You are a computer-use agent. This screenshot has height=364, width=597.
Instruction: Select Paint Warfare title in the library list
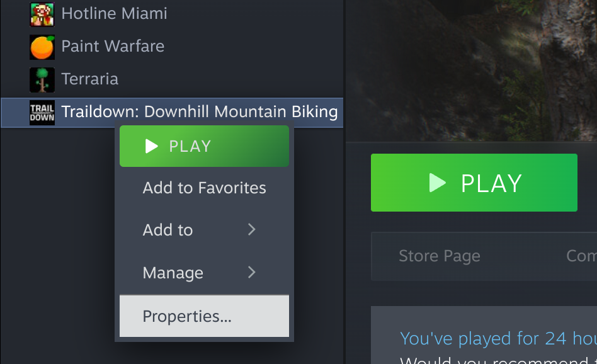(113, 47)
